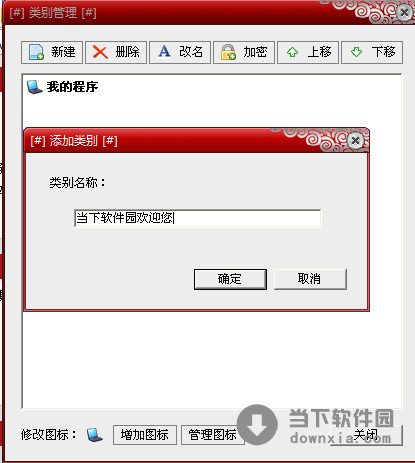Select the 改名 rename letter A icon
The height and width of the screenshot is (463, 415).
pos(164,52)
